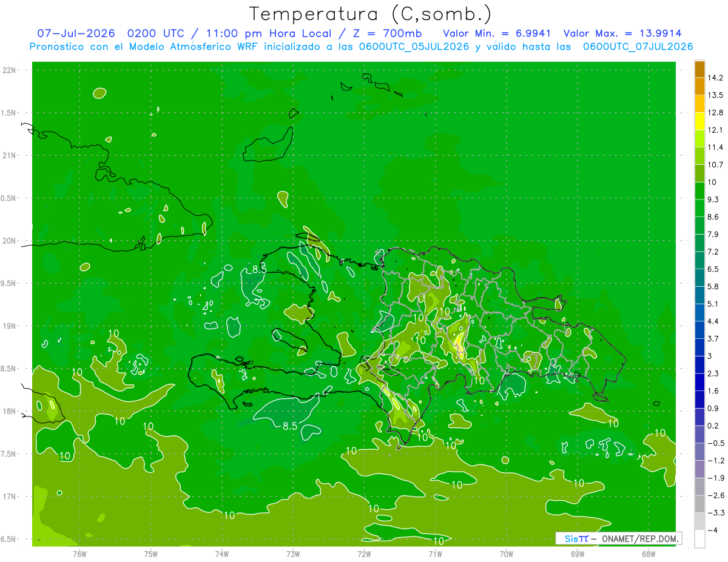This screenshot has height=562, width=728.
Task: Pick the yellow swatch between 12.8 and 12.1
Action: pos(699,121)
